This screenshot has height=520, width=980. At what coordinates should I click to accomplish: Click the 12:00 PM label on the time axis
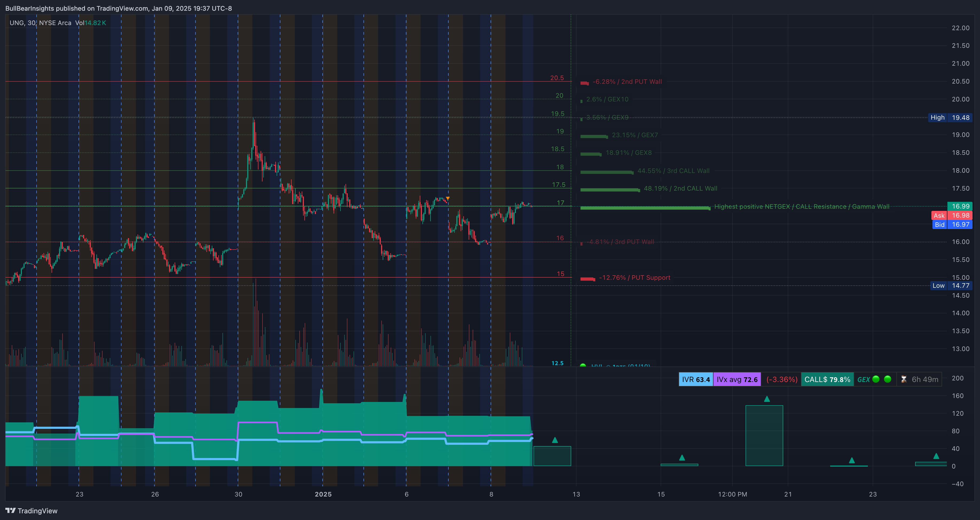(732, 494)
